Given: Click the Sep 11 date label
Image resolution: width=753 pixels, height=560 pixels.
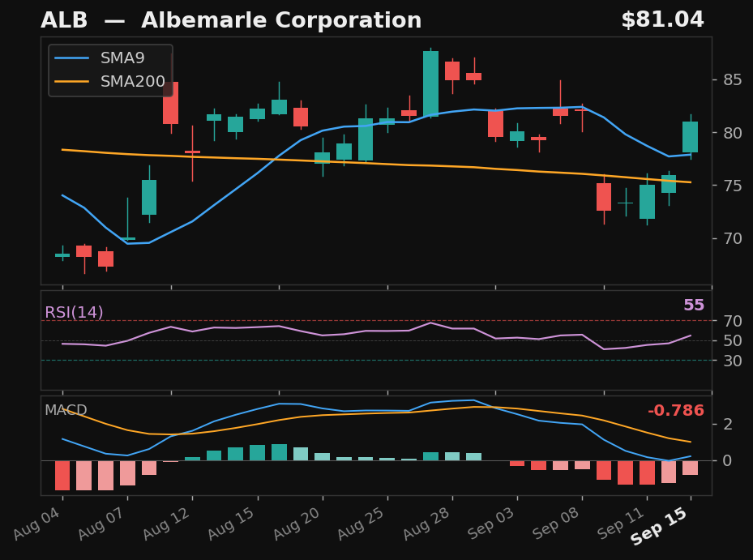Looking at the screenshot, I should 621,523.
